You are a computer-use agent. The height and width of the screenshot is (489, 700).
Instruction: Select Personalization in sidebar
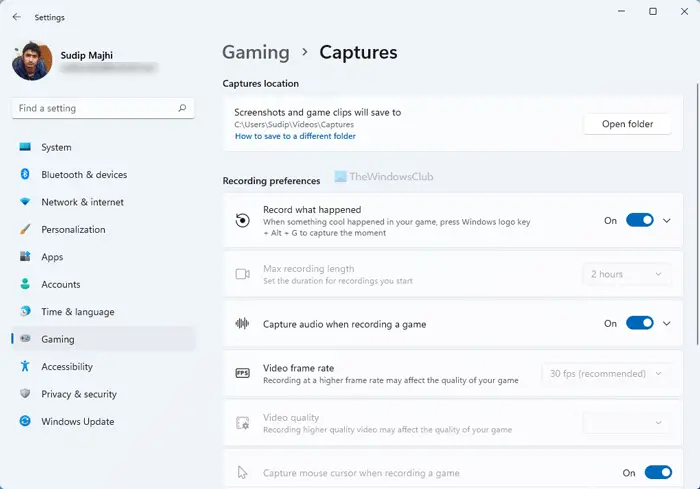(103, 229)
